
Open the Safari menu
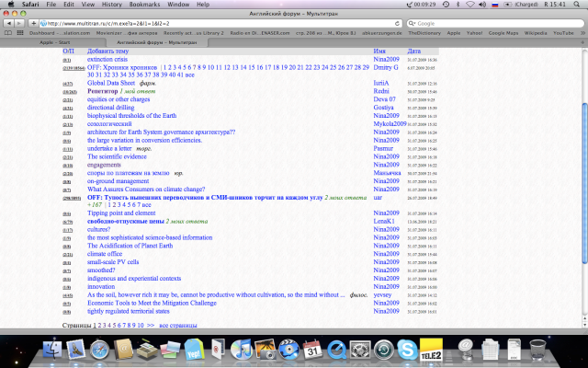30,4
